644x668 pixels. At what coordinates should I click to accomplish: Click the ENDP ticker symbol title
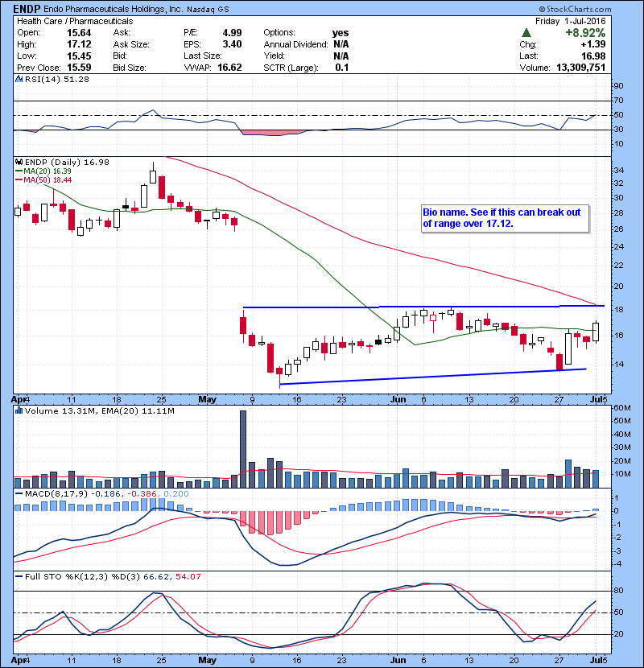point(27,9)
